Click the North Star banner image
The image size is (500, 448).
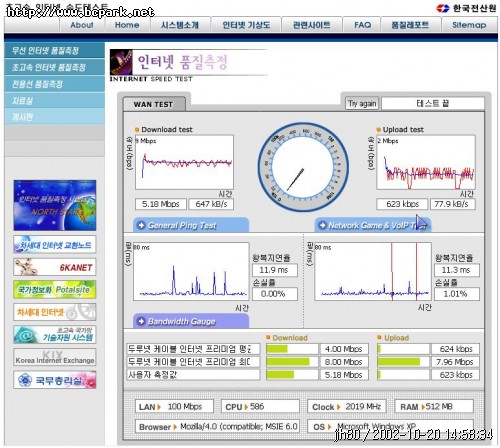[x=55, y=205]
